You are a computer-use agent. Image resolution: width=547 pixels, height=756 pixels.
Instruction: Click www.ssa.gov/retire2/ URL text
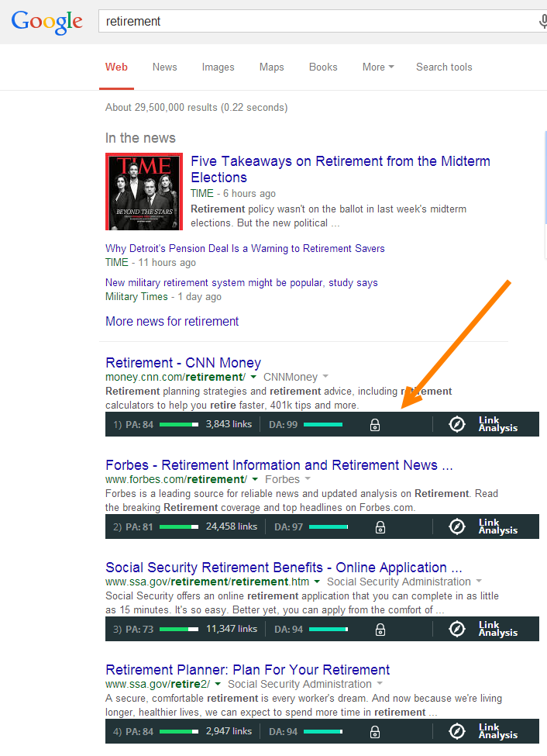point(157,684)
